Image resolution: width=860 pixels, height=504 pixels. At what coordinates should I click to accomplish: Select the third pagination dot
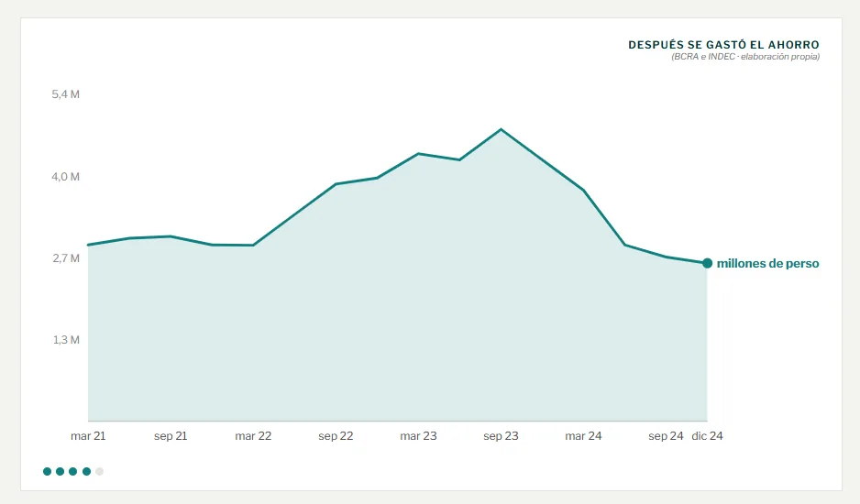(x=73, y=471)
